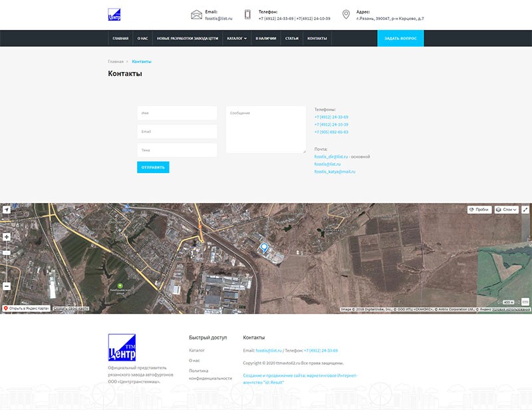Open the Слои layers dropdown
This screenshot has width=532, height=410.
point(507,210)
